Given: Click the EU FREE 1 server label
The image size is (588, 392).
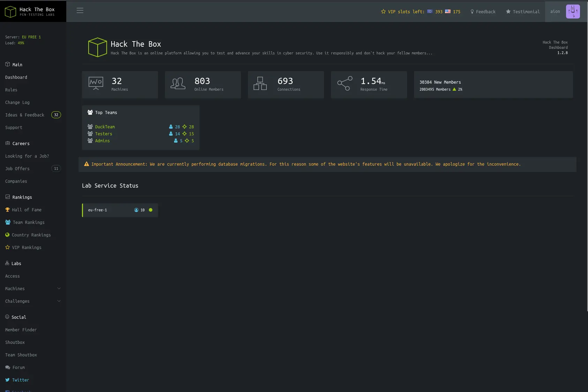Looking at the screenshot, I should (x=31, y=37).
